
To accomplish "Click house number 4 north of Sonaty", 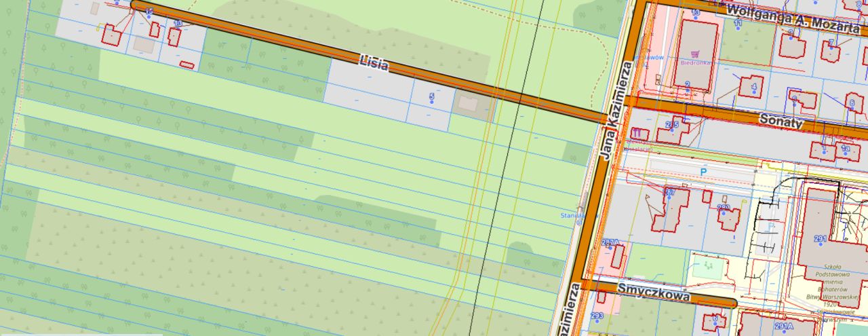I will 753,87.
